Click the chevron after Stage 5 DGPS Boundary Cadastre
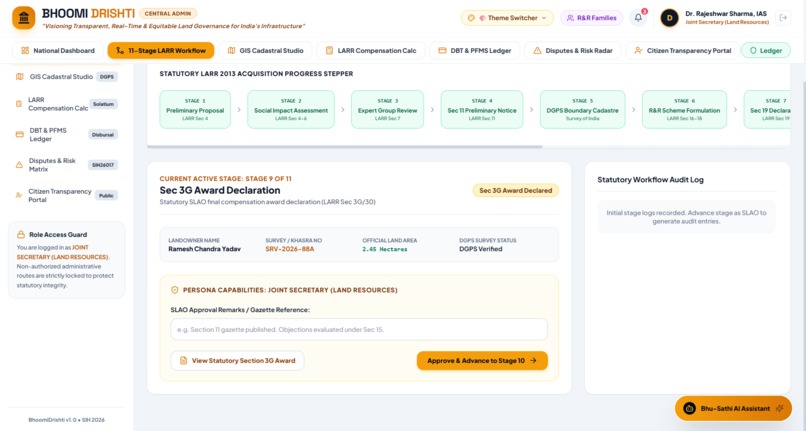The image size is (806, 431). tap(634, 110)
